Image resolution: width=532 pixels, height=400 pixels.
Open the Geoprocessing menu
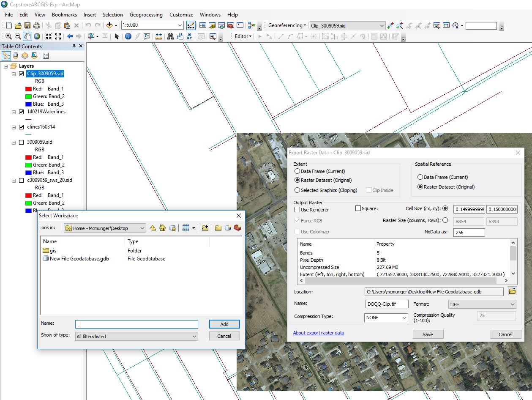click(146, 14)
